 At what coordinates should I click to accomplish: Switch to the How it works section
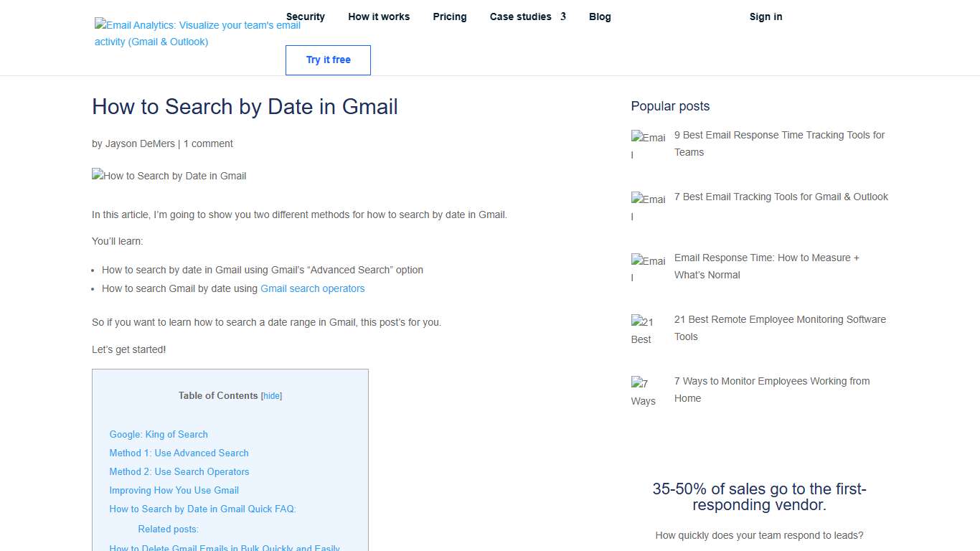[x=379, y=17]
